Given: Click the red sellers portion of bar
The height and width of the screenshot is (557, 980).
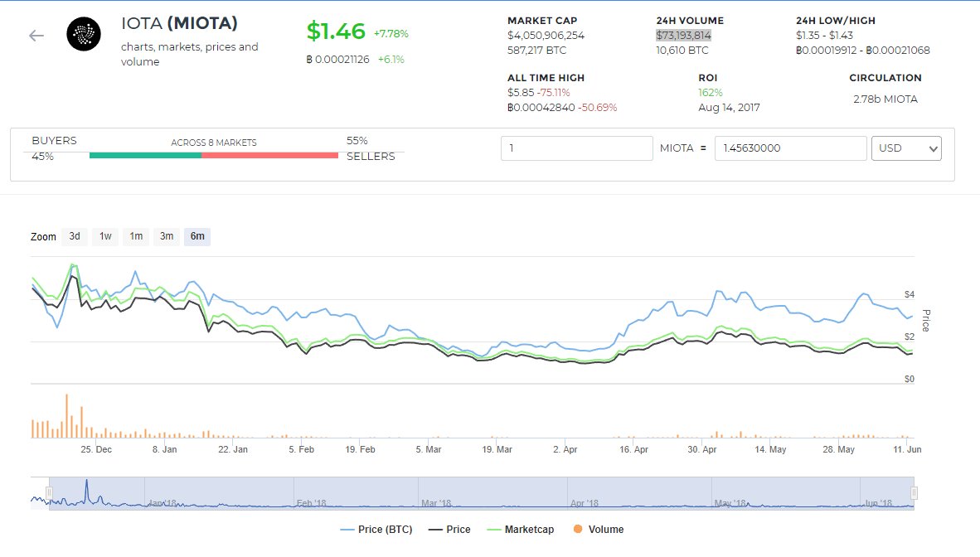Looking at the screenshot, I should coord(270,155).
